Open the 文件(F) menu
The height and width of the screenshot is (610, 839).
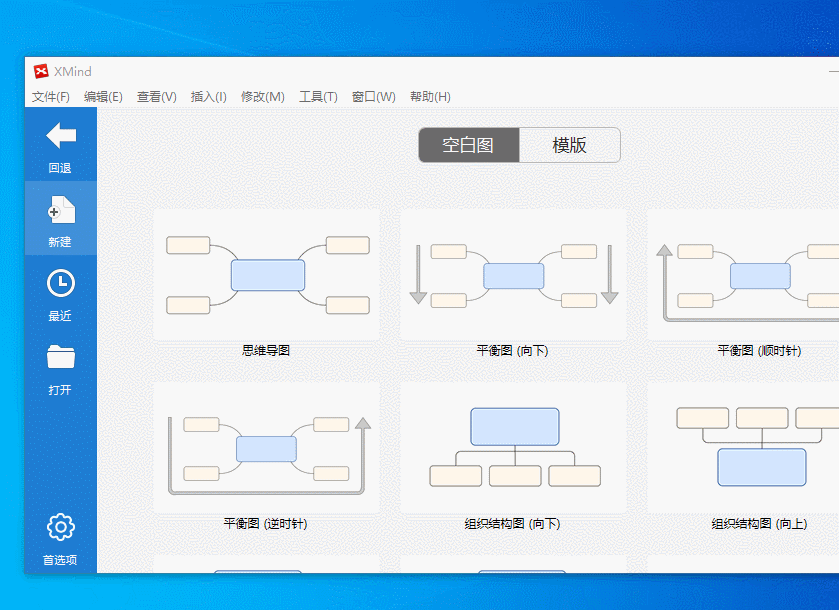[51, 97]
